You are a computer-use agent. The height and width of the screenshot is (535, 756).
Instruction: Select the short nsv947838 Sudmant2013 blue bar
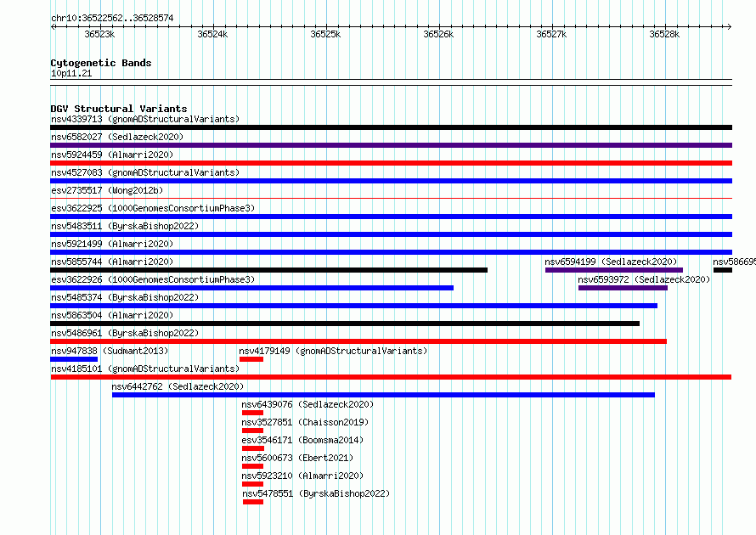[x=74, y=359]
